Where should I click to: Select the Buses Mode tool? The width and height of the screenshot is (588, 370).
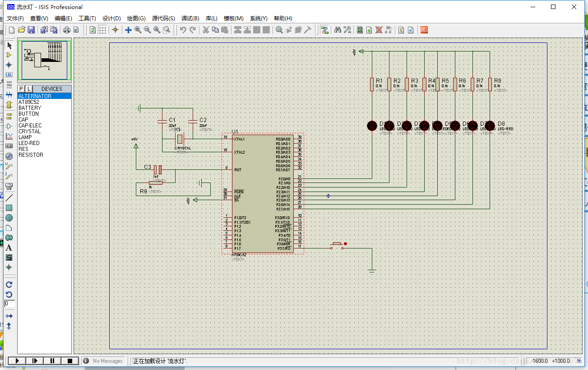point(9,95)
